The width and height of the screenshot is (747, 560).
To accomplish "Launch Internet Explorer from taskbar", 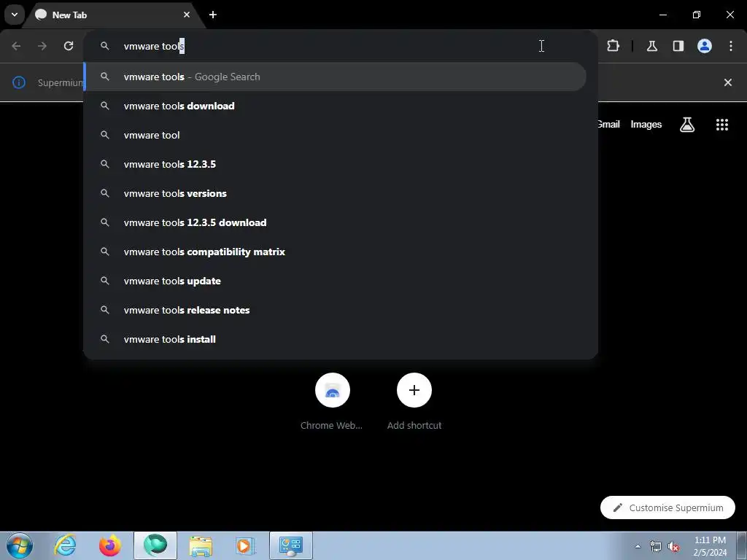I will pos(64,545).
